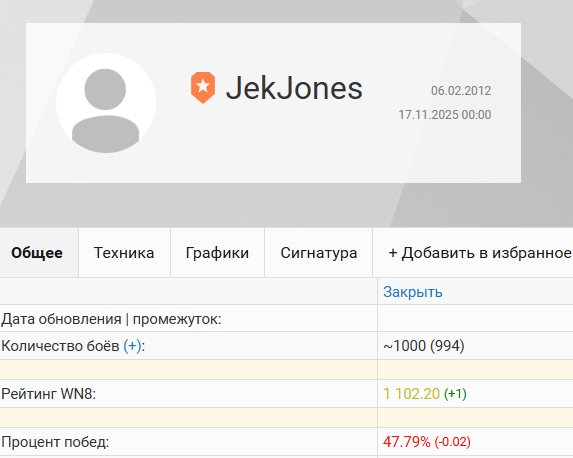Click the WN8 rating value 1 102.20

411,394
